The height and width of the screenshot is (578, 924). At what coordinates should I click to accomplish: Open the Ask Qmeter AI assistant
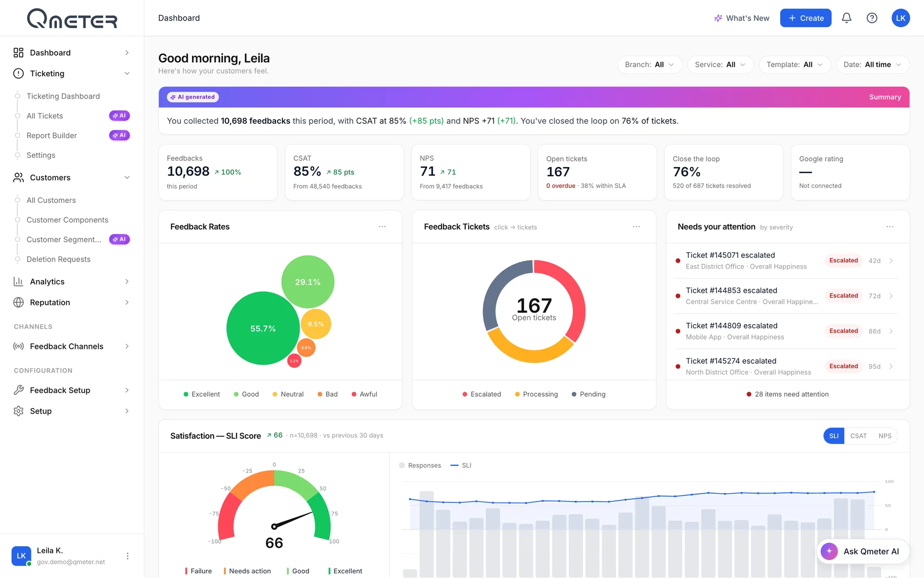coord(862,551)
